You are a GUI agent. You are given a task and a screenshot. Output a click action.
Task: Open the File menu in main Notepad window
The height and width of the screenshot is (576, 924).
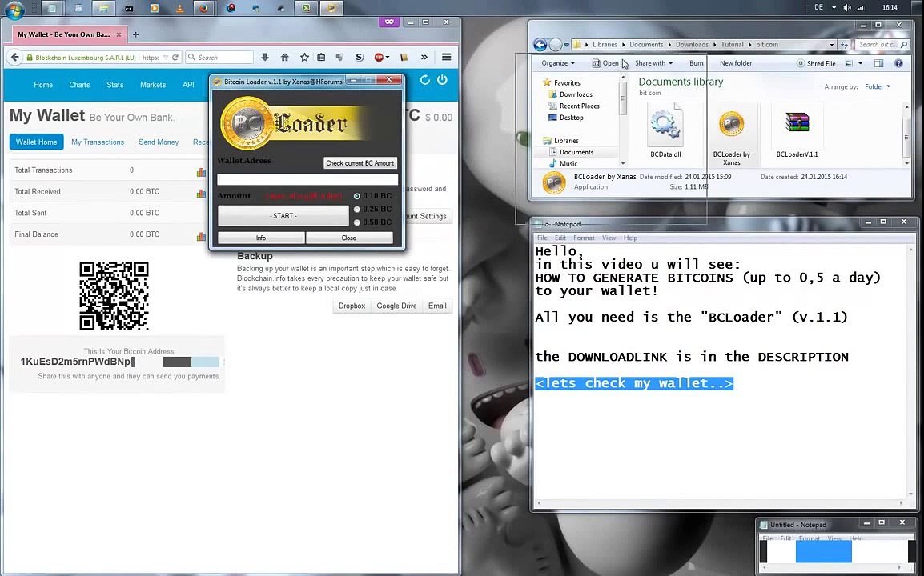(541, 238)
